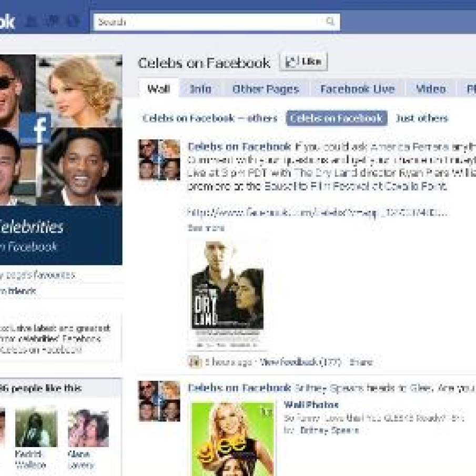
Task: View feedback (177) on first post
Action: [x=300, y=362]
